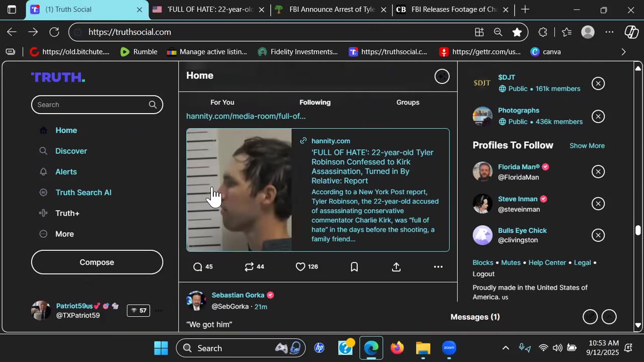Image resolution: width=644 pixels, height=362 pixels.
Task: Click the Compose button
Action: [97, 262]
